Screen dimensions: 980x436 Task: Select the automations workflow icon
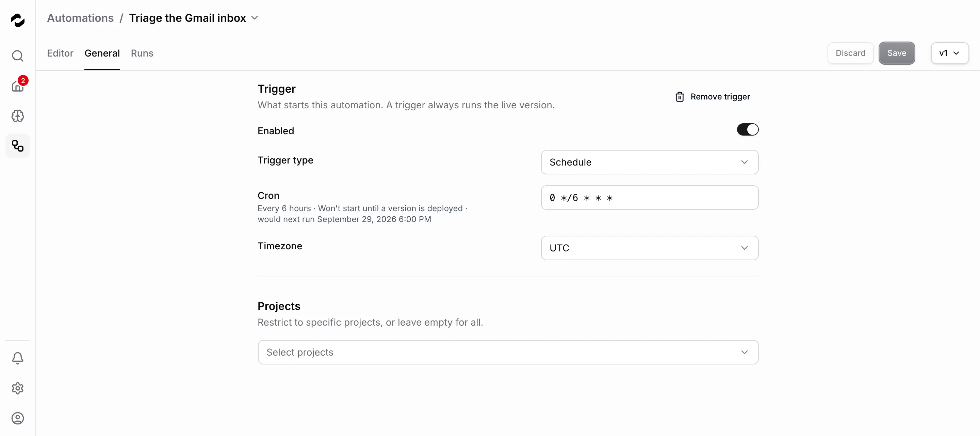point(17,145)
